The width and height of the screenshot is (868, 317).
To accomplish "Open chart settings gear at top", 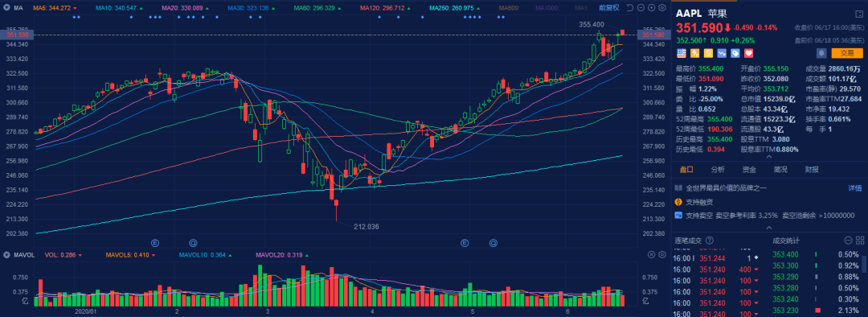I will (661, 8).
